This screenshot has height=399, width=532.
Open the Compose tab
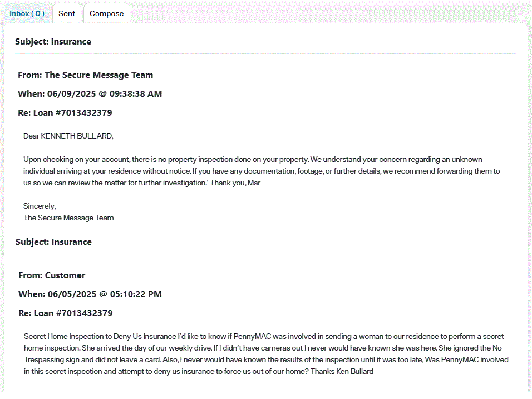point(106,13)
